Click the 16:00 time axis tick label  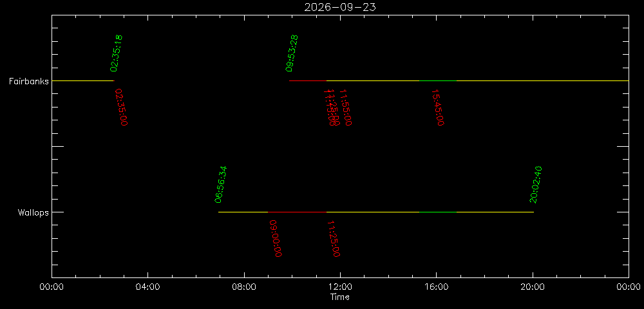pyautogui.click(x=436, y=287)
